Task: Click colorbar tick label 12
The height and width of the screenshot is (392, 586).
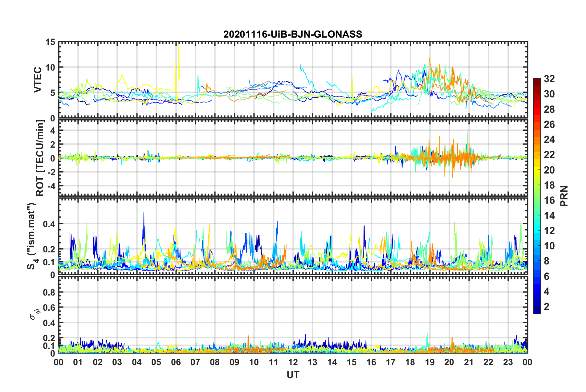Action: pyautogui.click(x=549, y=231)
